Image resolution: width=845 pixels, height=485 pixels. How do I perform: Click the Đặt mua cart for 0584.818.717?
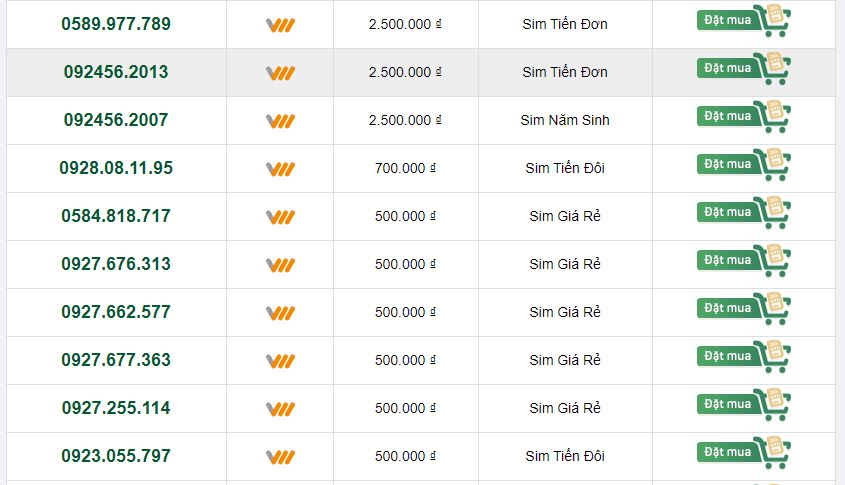tap(743, 213)
